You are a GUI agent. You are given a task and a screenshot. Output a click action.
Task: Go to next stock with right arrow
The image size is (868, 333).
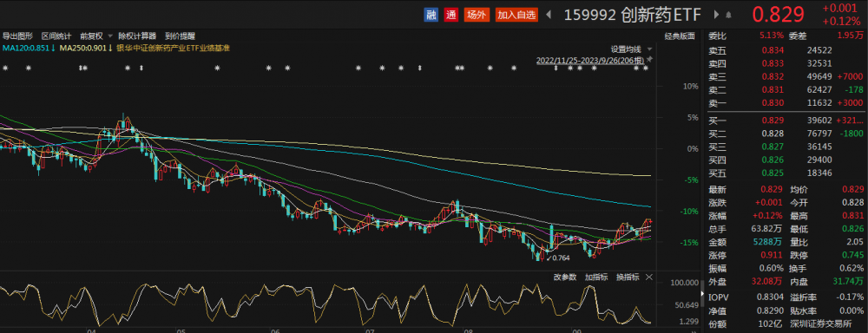tap(716, 15)
